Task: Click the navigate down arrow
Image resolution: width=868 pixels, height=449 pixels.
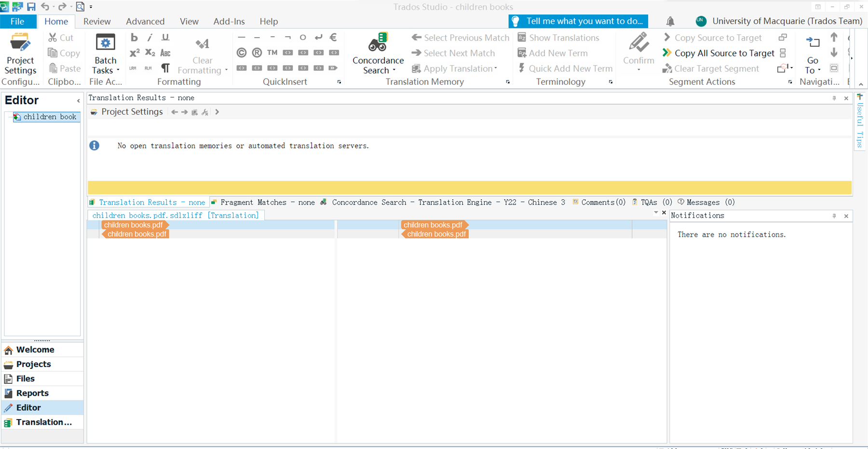Action: pos(834,53)
